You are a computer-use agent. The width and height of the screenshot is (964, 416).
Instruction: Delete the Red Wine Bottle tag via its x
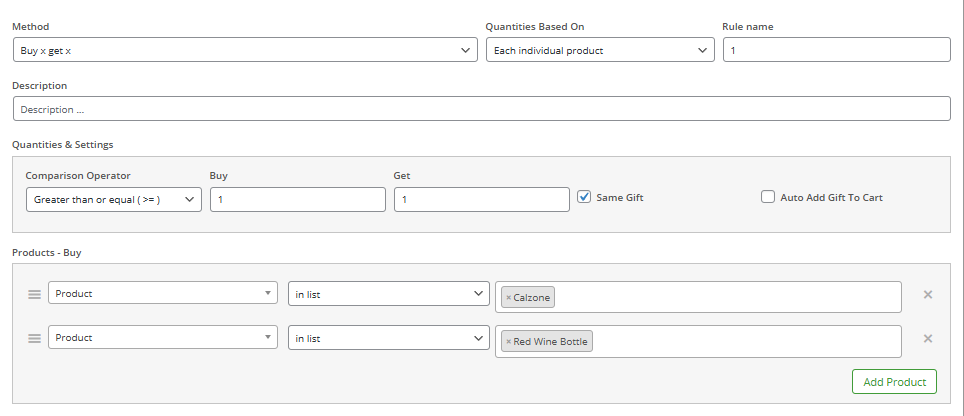(x=508, y=342)
